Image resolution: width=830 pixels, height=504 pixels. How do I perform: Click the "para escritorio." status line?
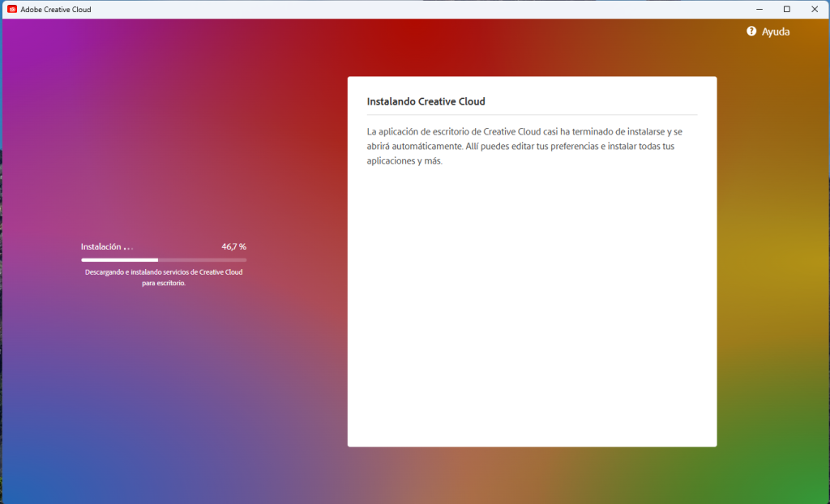[x=164, y=283]
